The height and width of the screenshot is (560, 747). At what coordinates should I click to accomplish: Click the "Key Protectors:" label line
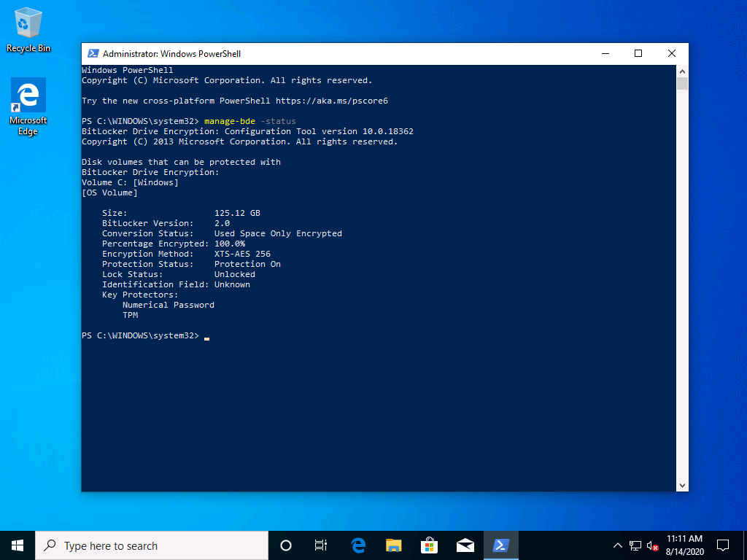click(x=140, y=295)
